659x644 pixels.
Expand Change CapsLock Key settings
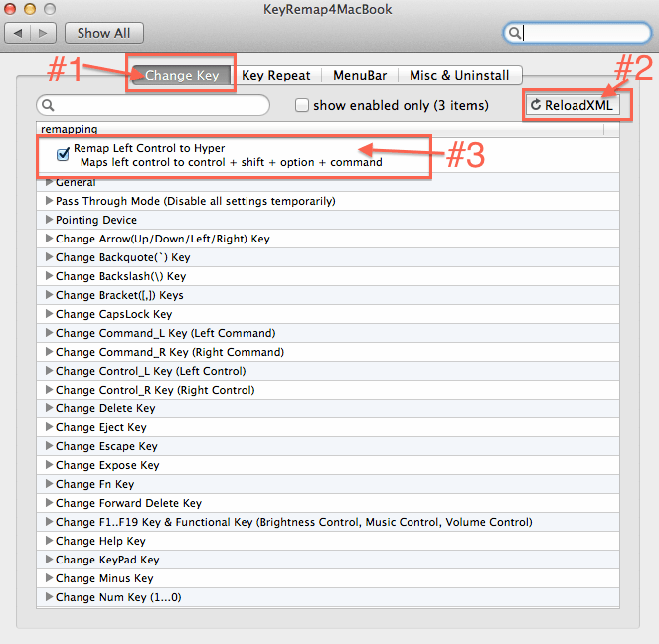coord(48,314)
